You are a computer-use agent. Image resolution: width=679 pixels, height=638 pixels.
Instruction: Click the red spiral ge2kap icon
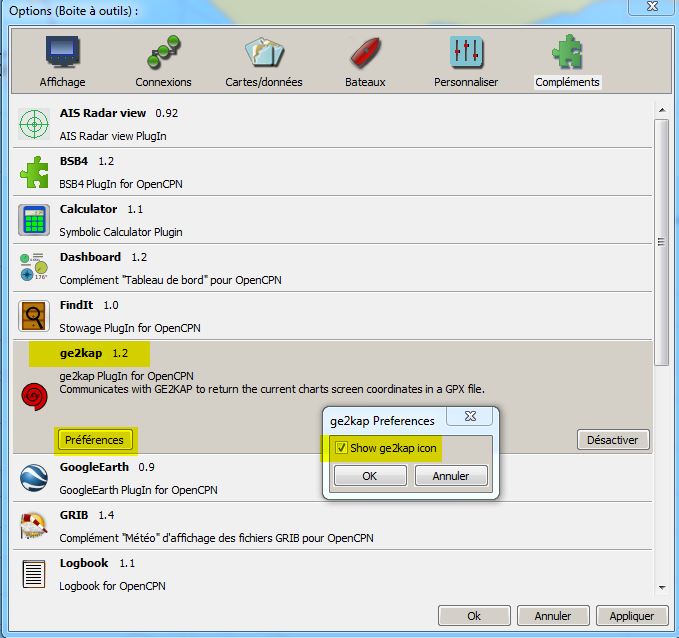click(x=34, y=396)
